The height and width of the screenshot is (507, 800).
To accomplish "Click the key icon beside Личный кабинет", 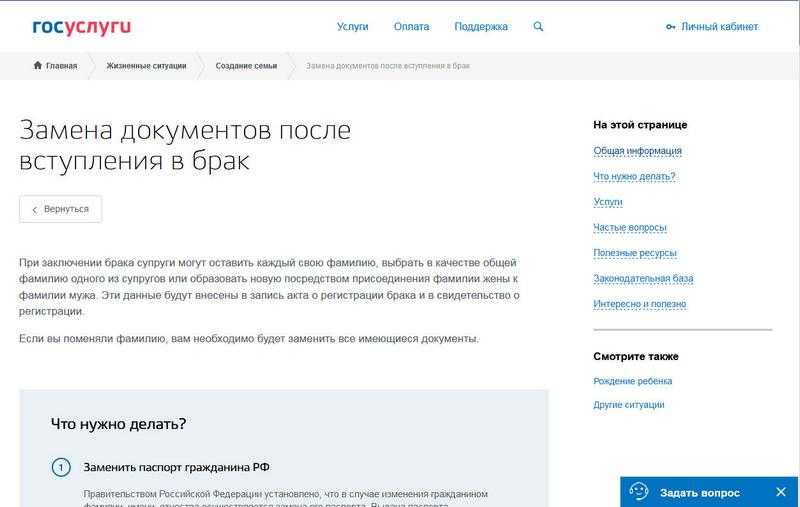I will point(670,27).
